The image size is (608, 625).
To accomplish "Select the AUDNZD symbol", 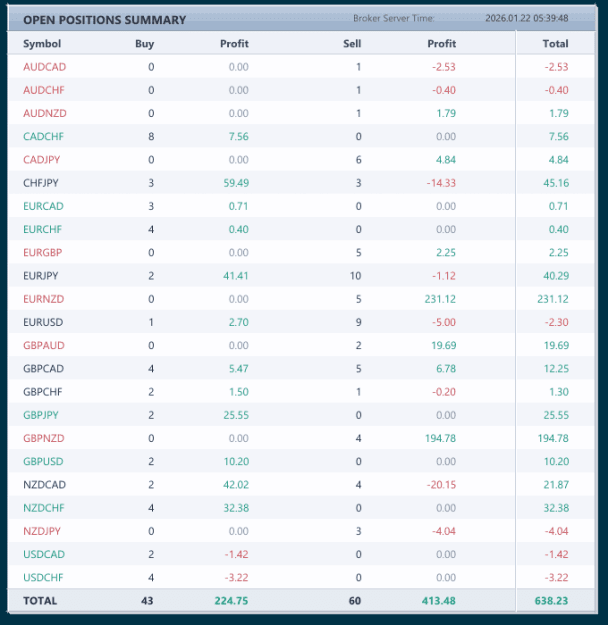I will pyautogui.click(x=45, y=113).
